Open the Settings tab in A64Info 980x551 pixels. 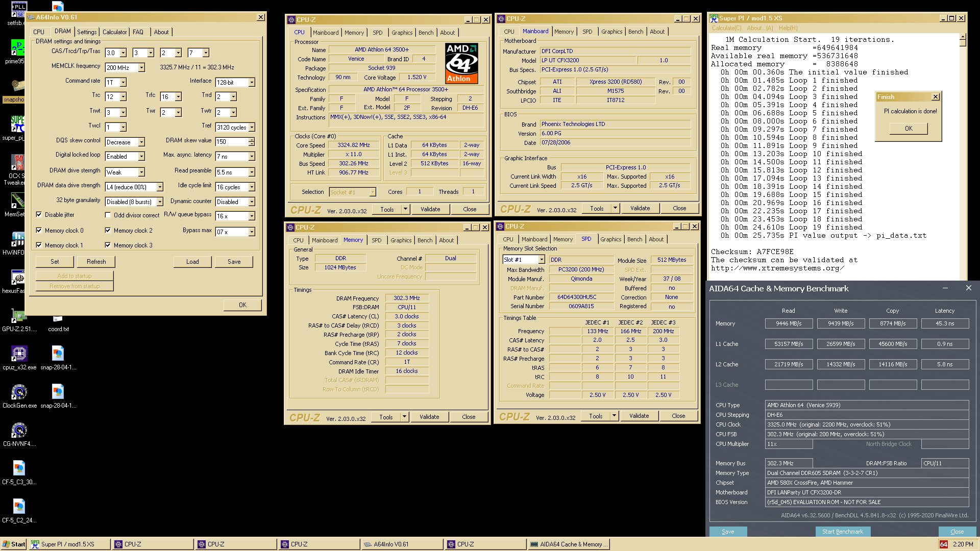coord(87,32)
